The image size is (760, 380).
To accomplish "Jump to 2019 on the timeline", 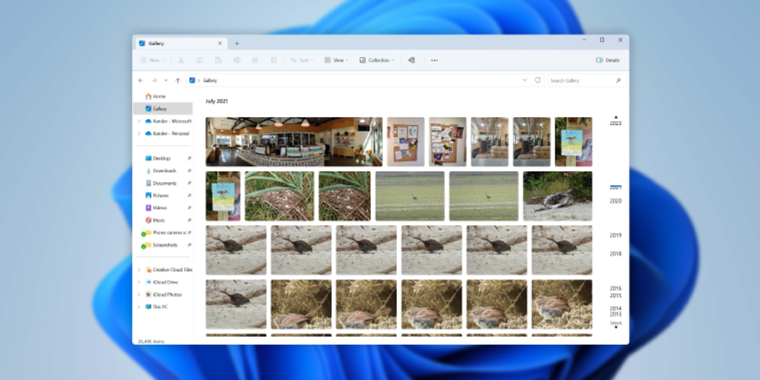I will [616, 236].
